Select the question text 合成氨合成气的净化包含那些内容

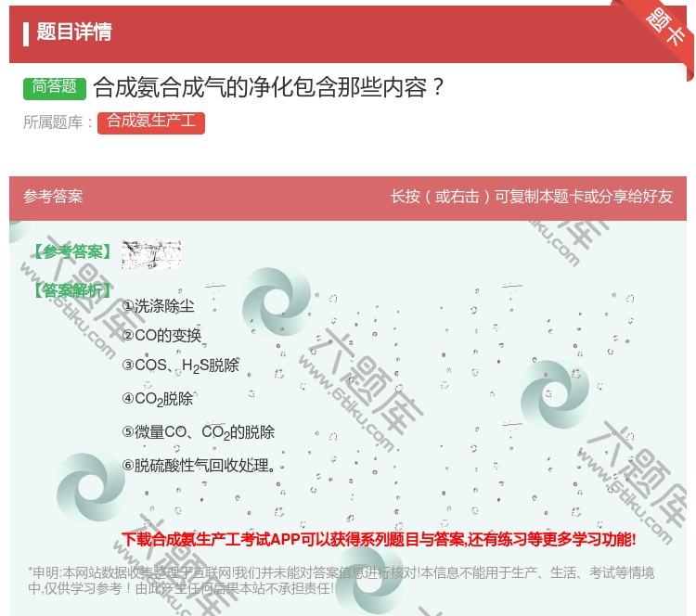268,87
